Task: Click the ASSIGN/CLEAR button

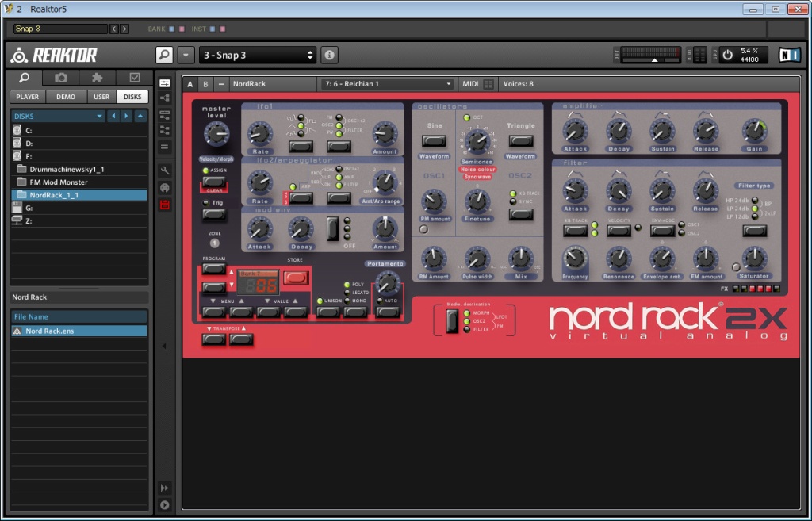Action: pyautogui.click(x=214, y=182)
